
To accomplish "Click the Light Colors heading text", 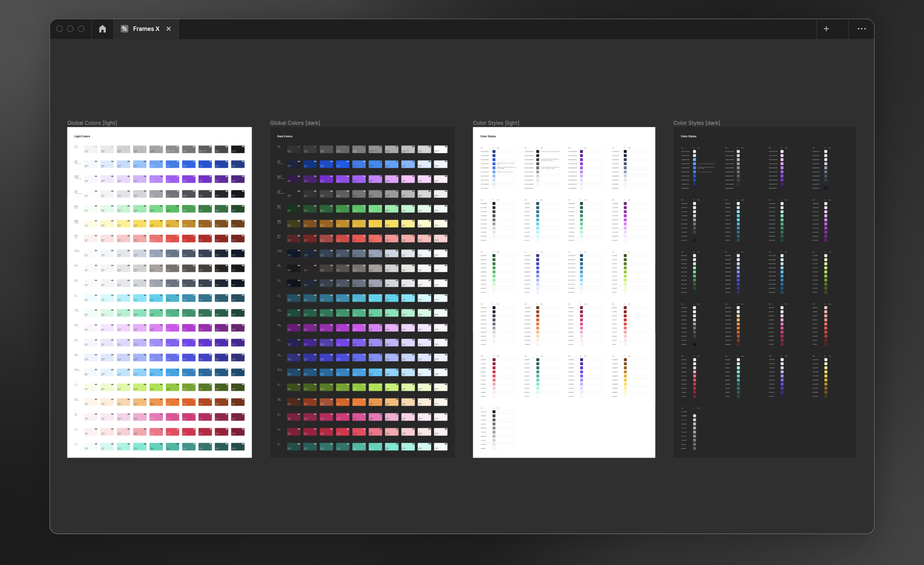I will [x=82, y=136].
